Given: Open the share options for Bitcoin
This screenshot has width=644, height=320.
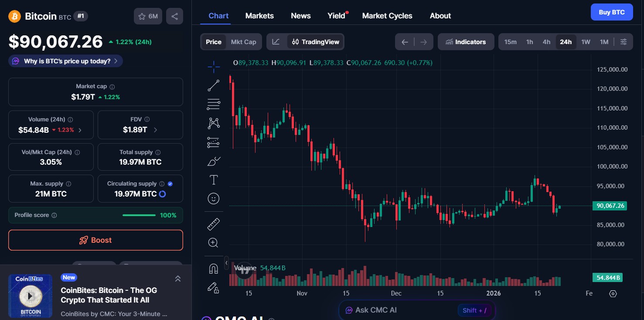Looking at the screenshot, I should coord(174,15).
